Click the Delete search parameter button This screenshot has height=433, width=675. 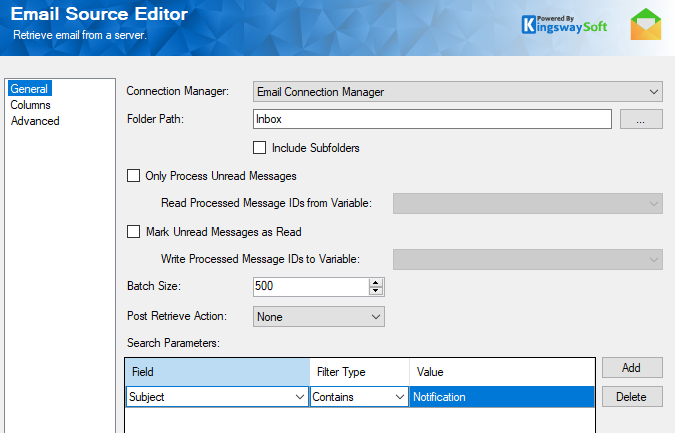[631, 397]
